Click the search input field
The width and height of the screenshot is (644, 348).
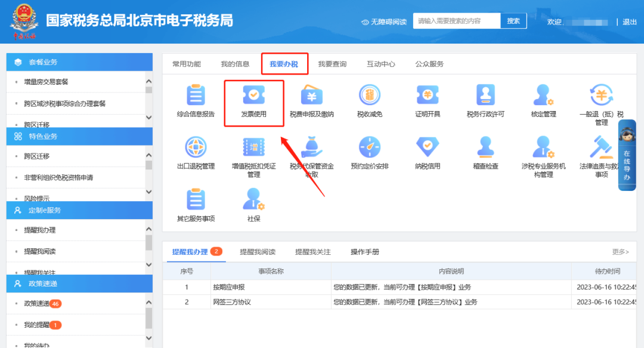point(456,21)
